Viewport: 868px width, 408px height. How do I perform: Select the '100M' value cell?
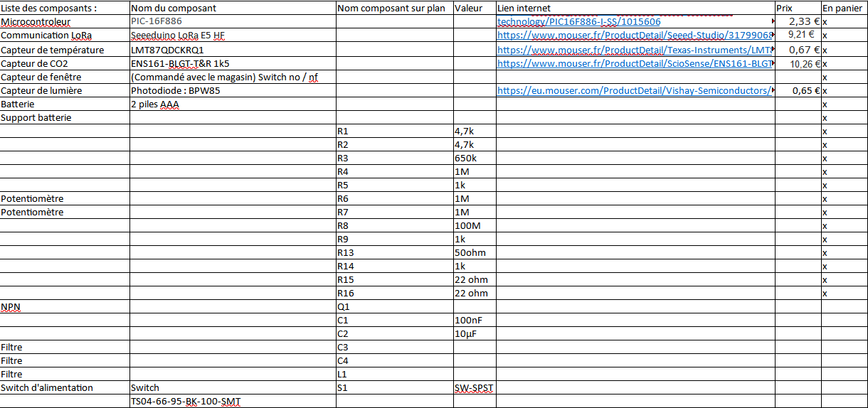click(x=475, y=225)
